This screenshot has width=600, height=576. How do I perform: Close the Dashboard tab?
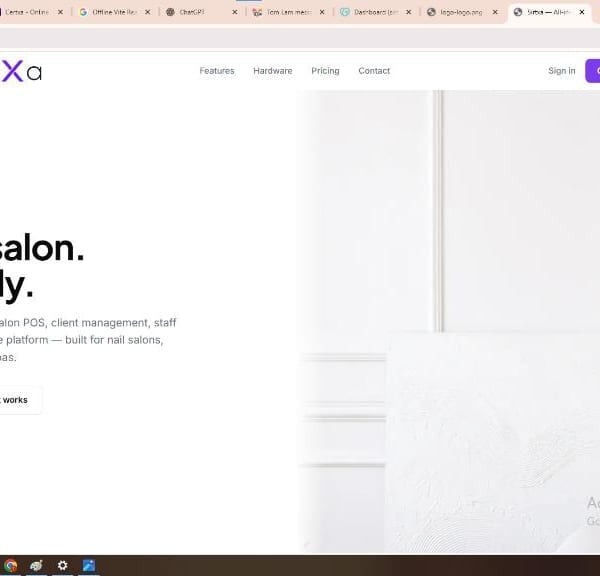409,12
